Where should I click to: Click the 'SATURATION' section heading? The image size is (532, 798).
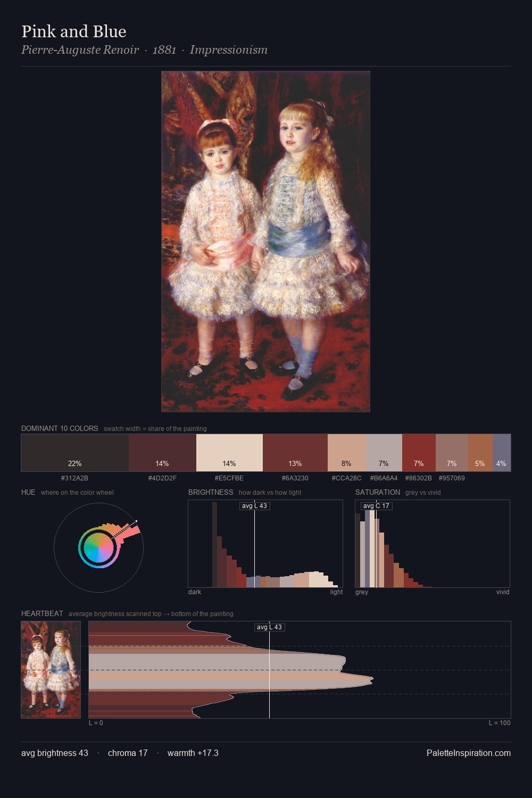click(378, 492)
